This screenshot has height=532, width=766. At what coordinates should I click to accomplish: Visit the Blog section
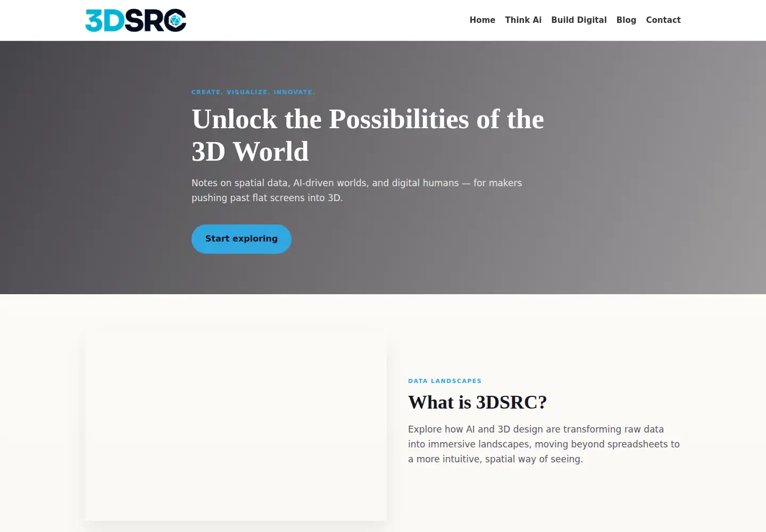(626, 20)
